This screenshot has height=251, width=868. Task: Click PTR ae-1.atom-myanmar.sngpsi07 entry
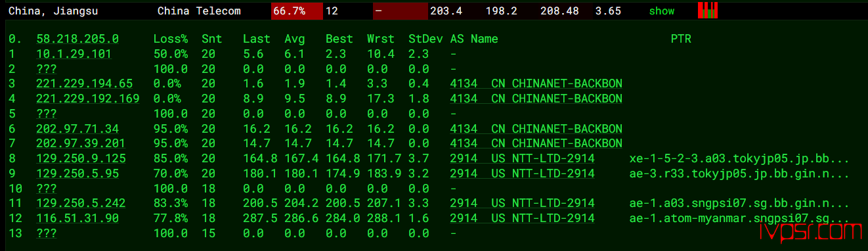tap(739, 218)
